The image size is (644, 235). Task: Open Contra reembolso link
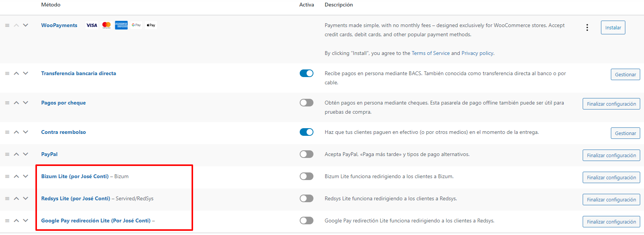click(64, 132)
